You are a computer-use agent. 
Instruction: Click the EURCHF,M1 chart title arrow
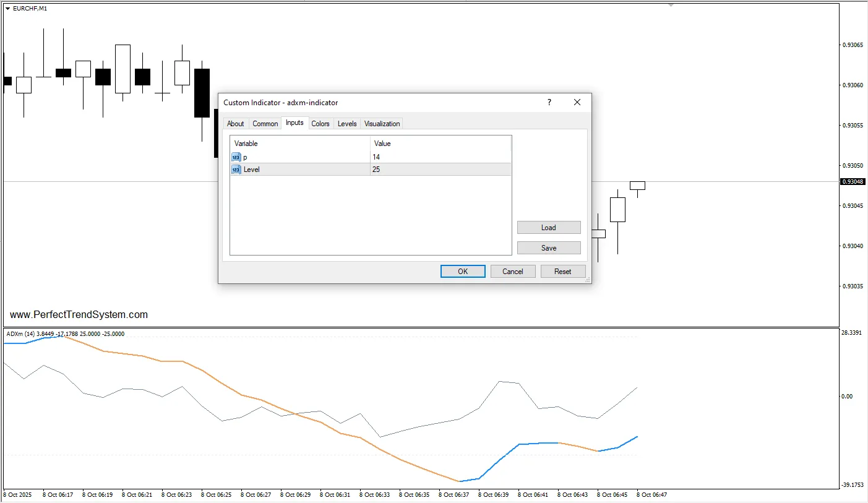point(7,9)
